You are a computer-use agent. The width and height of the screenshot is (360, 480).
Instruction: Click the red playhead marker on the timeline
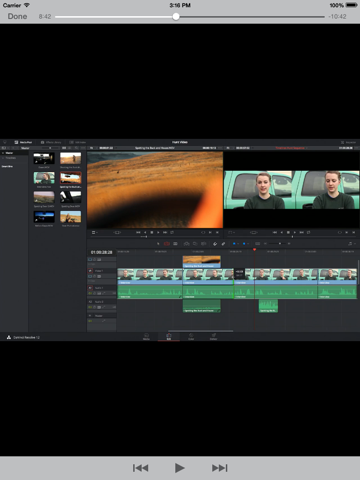click(x=254, y=249)
